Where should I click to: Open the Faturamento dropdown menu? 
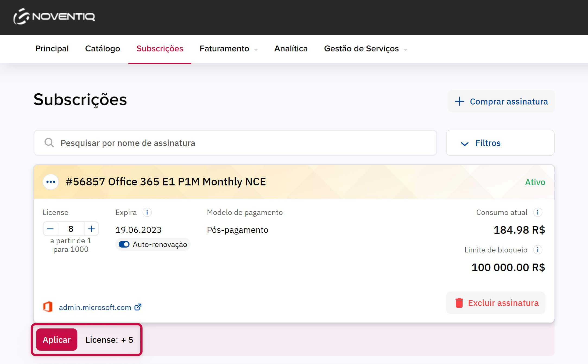228,49
